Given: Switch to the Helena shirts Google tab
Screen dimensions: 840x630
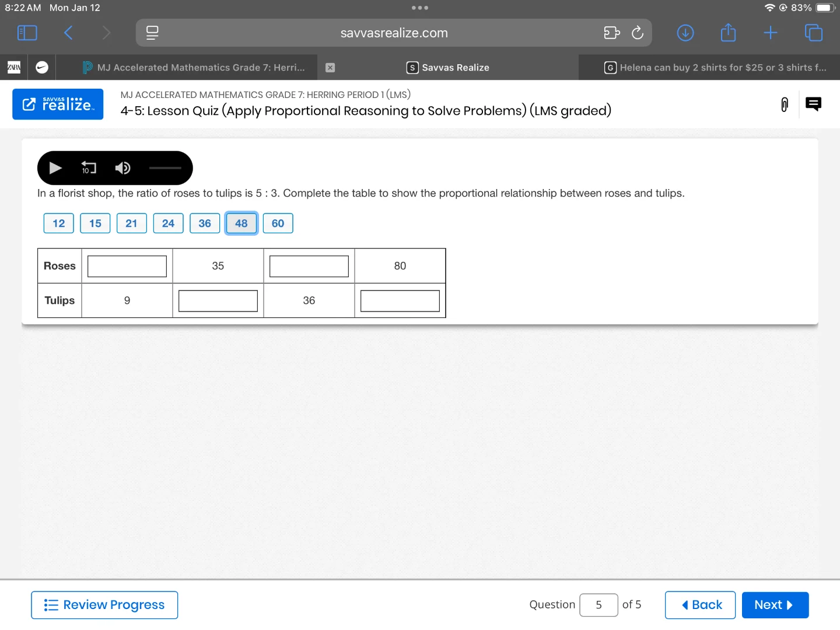Looking at the screenshot, I should pyautogui.click(x=715, y=68).
